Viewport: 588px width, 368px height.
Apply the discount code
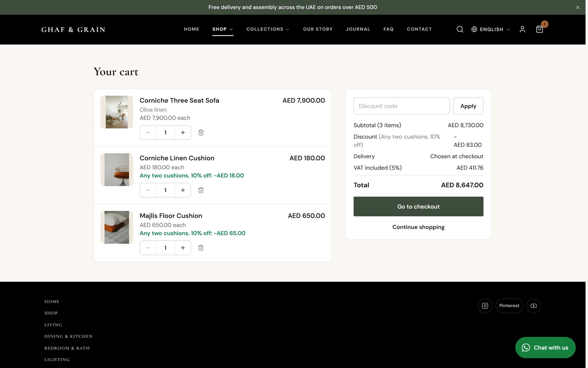point(468,106)
